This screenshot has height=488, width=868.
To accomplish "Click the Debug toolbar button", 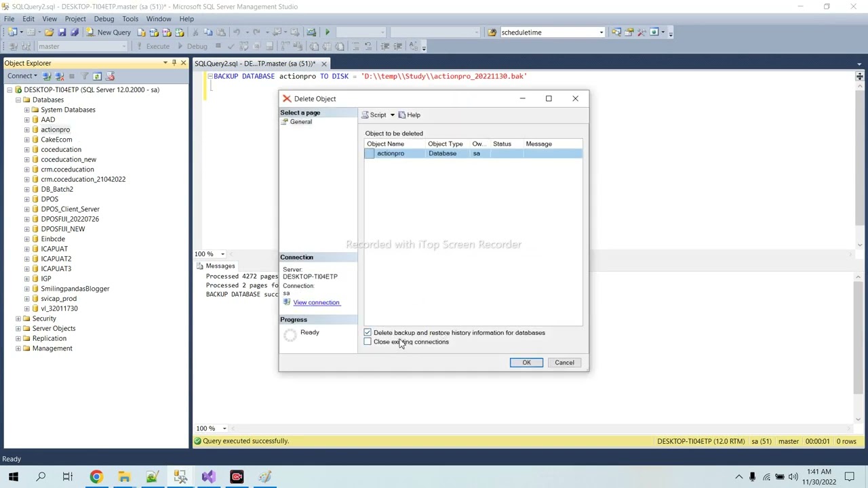I will tap(192, 46).
